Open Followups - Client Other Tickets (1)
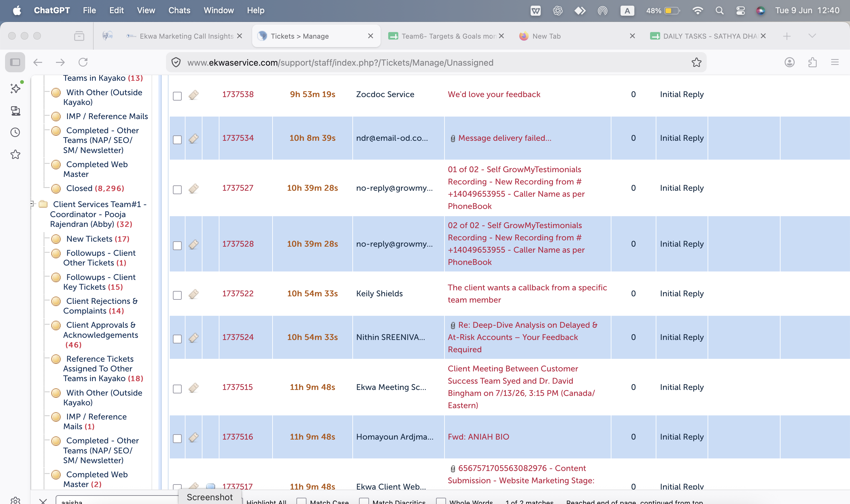850x504 pixels. (x=99, y=258)
